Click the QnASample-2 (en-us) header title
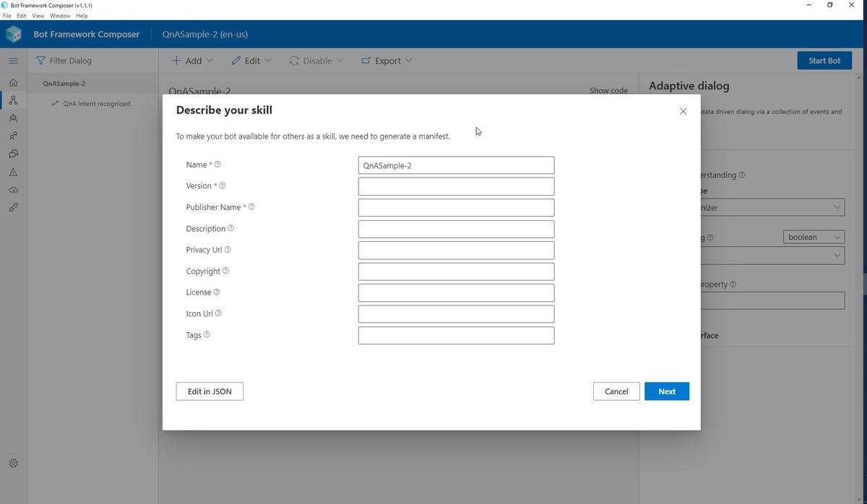 205,34
